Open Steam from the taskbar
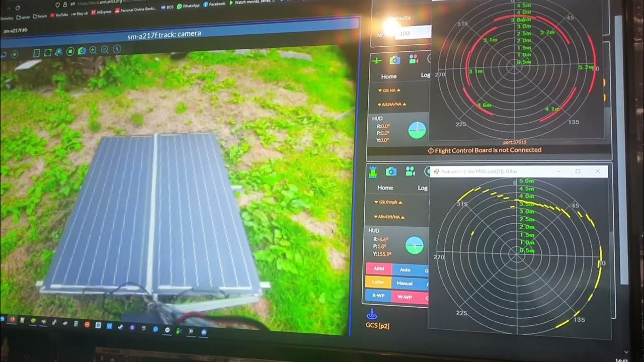 coord(120,327)
